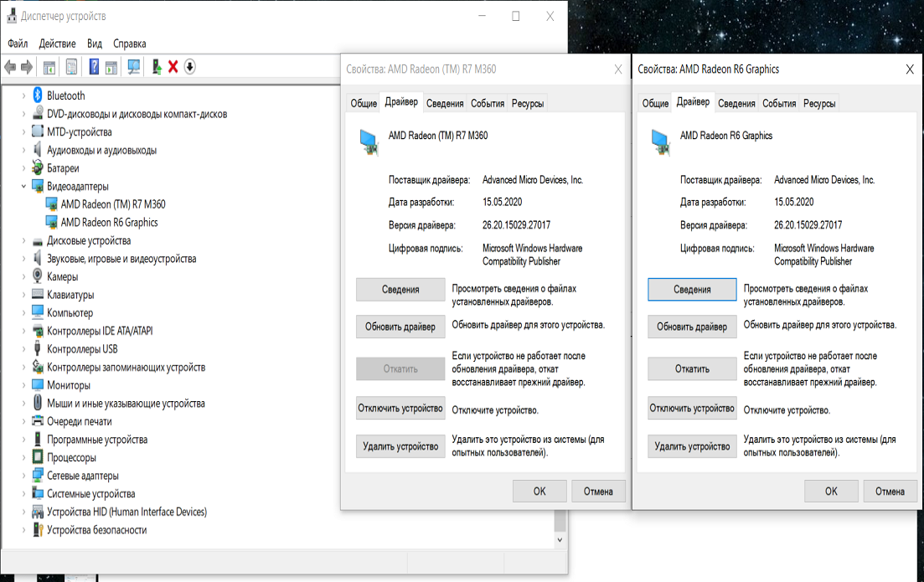Expand the Bluetooth category
Image resolution: width=924 pixels, height=582 pixels.
[23, 95]
